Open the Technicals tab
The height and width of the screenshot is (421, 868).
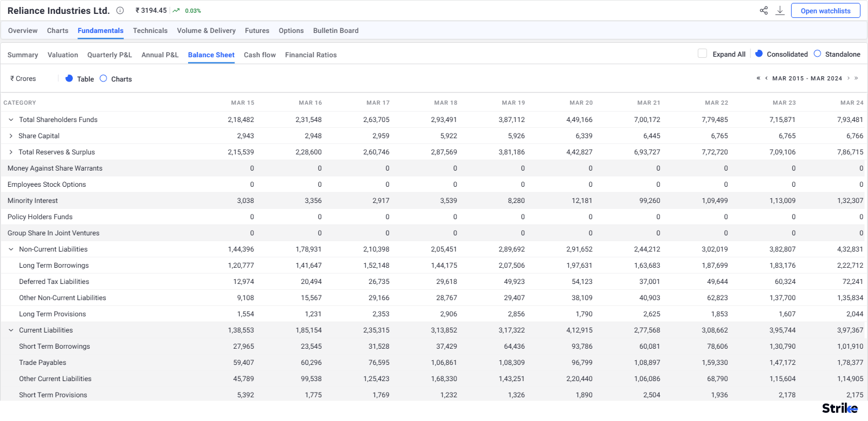coord(150,31)
